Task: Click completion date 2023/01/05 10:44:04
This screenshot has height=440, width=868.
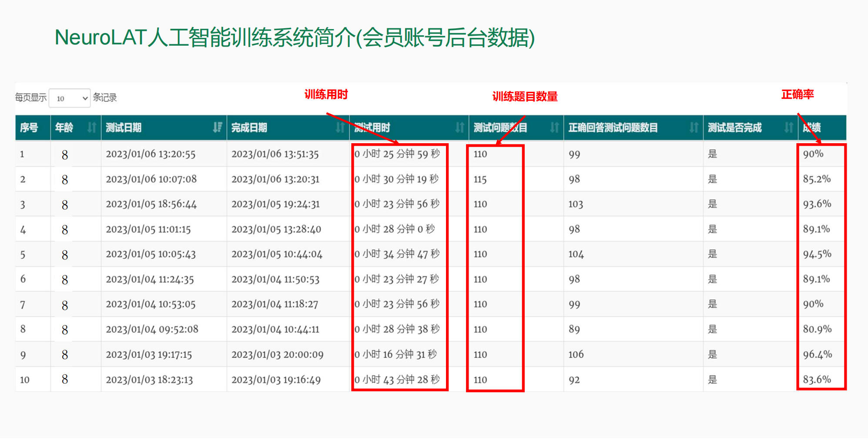Action: pyautogui.click(x=277, y=254)
